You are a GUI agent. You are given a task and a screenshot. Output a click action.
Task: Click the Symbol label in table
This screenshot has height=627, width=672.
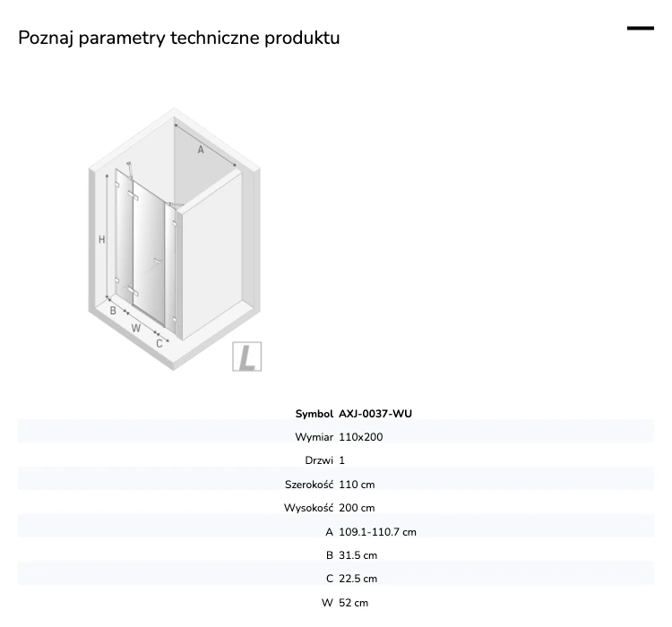click(x=314, y=414)
